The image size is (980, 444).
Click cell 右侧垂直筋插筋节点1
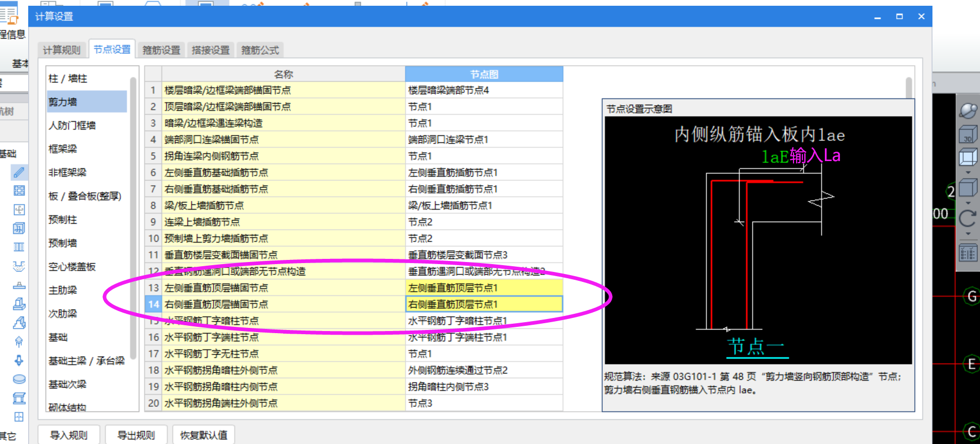click(x=484, y=189)
